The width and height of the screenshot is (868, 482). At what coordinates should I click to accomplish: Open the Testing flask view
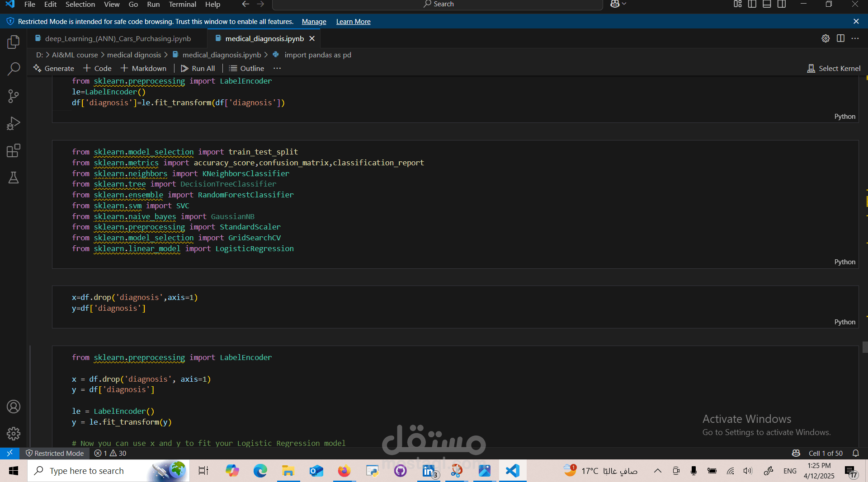pos(14,178)
